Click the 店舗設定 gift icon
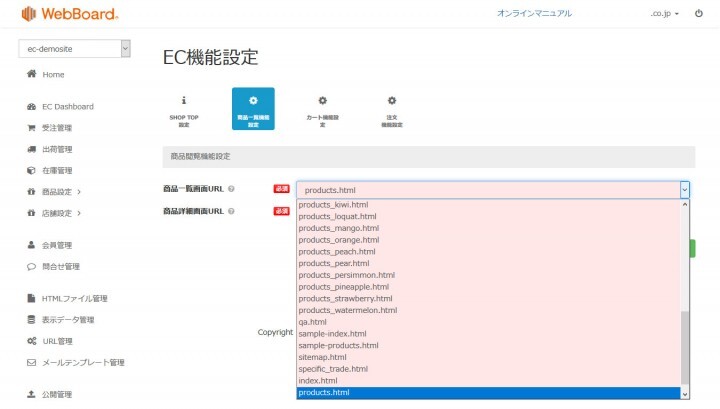Image resolution: width=720 pixels, height=409 pixels. tap(31, 213)
